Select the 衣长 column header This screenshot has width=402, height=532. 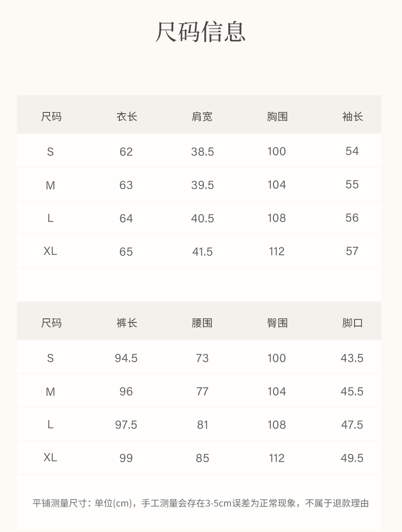(x=127, y=117)
